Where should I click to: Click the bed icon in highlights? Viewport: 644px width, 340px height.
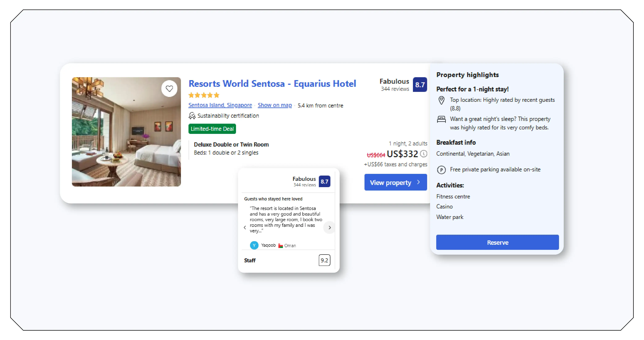pos(441,119)
